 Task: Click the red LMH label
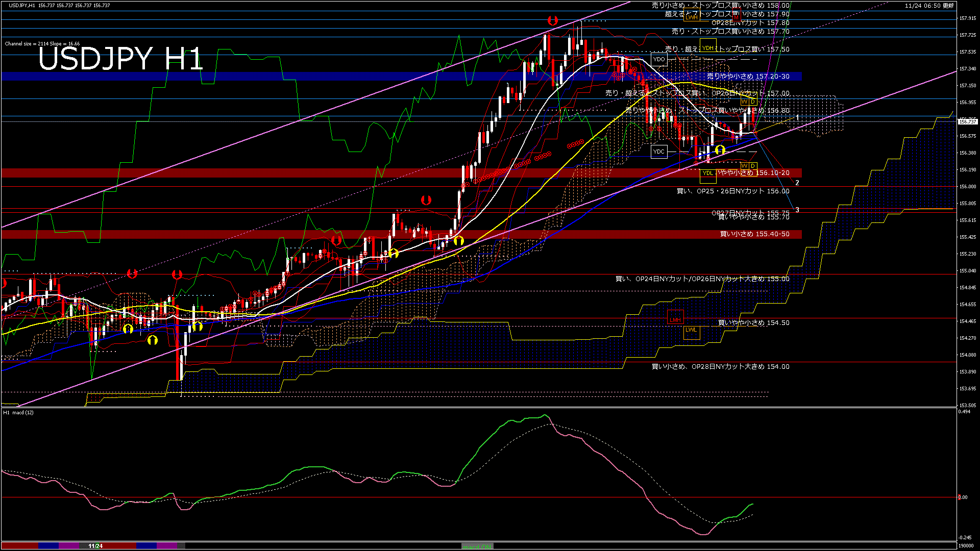(x=675, y=320)
